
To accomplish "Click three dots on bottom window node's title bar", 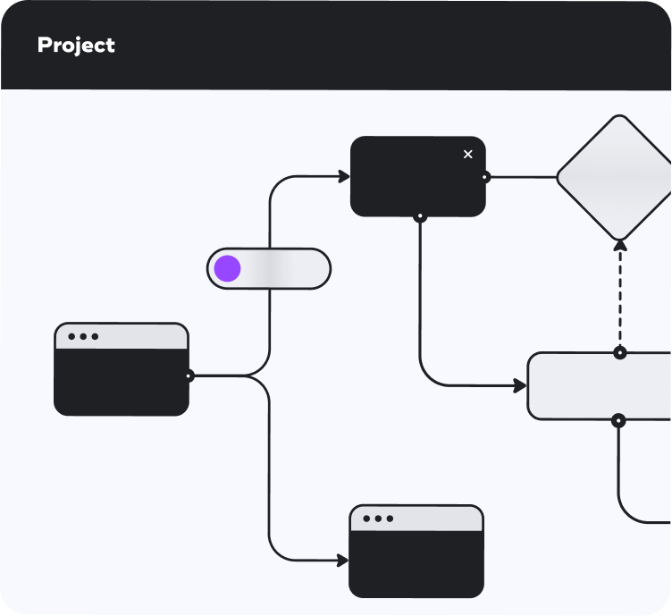I will click(x=378, y=519).
